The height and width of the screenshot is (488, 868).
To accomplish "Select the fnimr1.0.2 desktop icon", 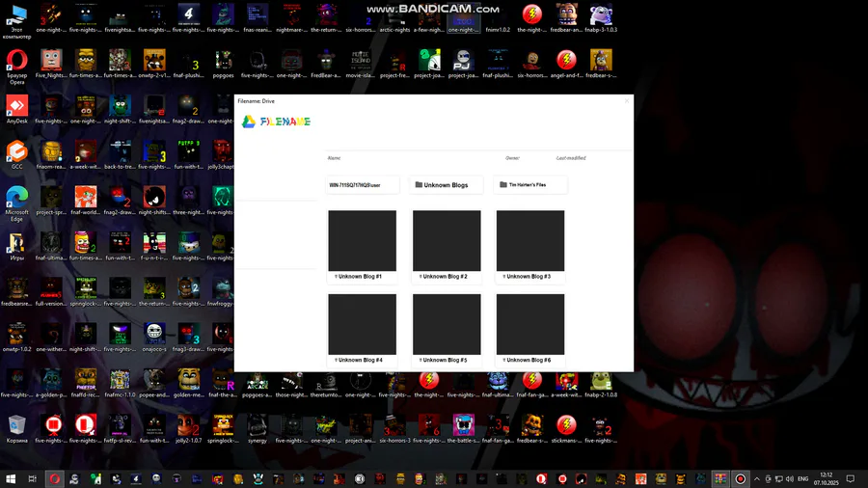I will click(498, 17).
